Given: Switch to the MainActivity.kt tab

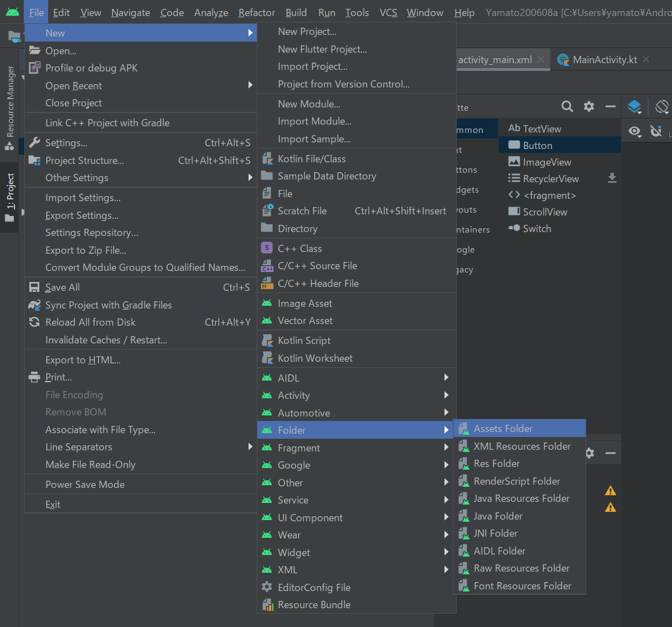Looking at the screenshot, I should click(x=604, y=60).
